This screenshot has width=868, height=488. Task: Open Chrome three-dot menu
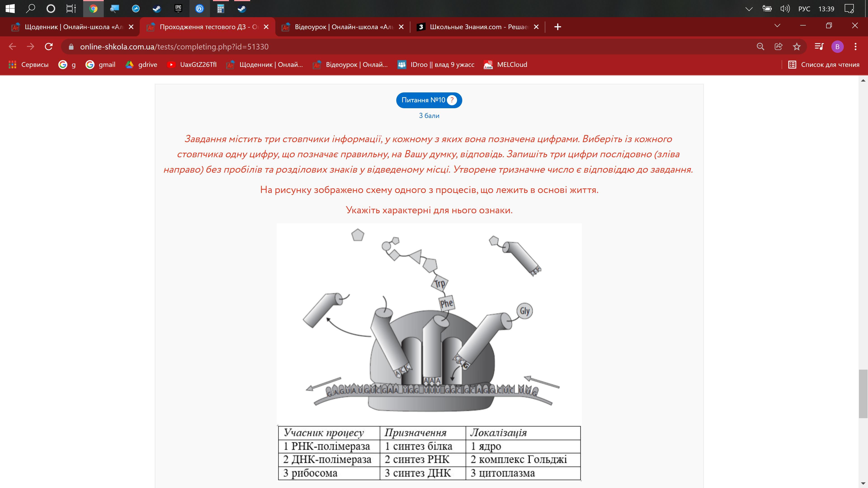tap(856, 47)
